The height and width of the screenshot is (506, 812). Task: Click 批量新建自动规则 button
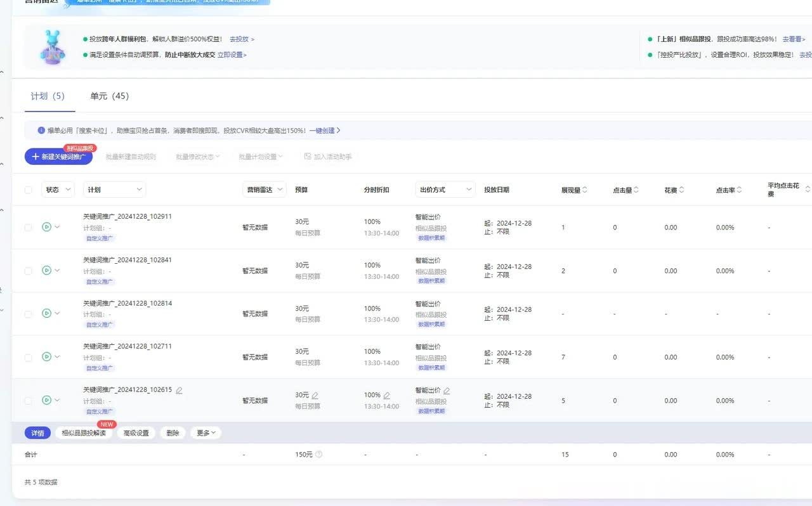[131, 157]
